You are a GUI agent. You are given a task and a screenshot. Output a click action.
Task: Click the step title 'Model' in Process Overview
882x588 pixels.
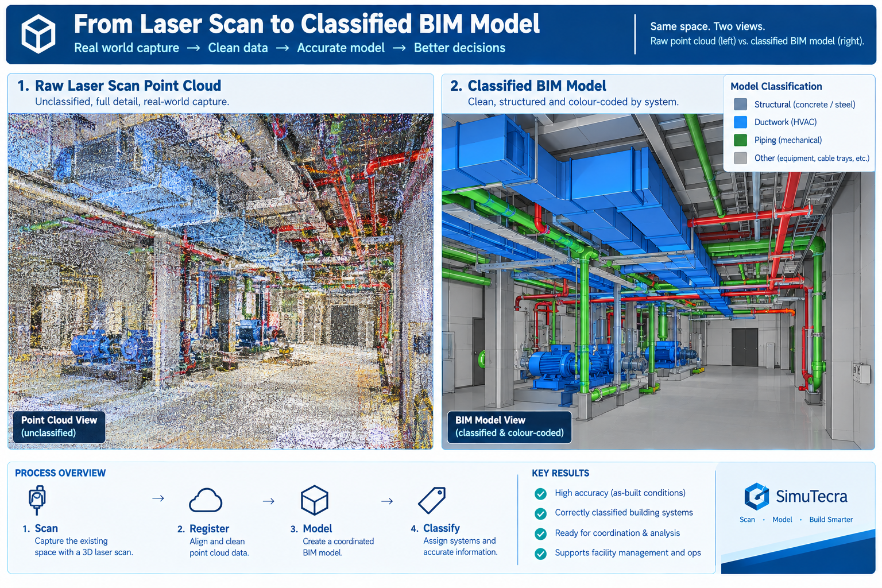[x=318, y=528]
